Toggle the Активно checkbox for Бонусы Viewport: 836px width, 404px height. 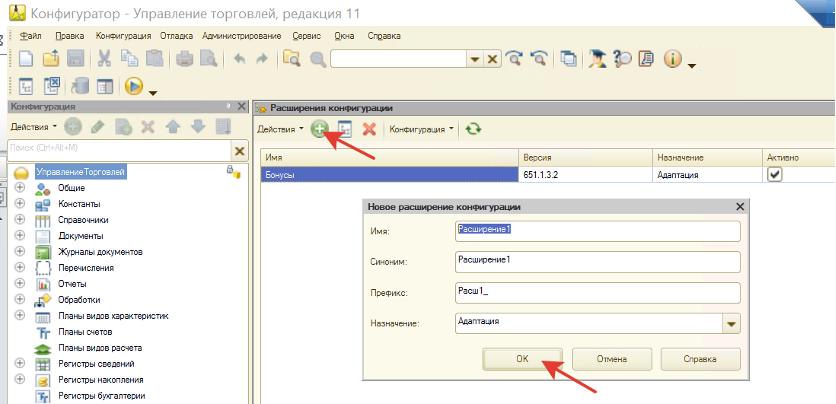774,174
